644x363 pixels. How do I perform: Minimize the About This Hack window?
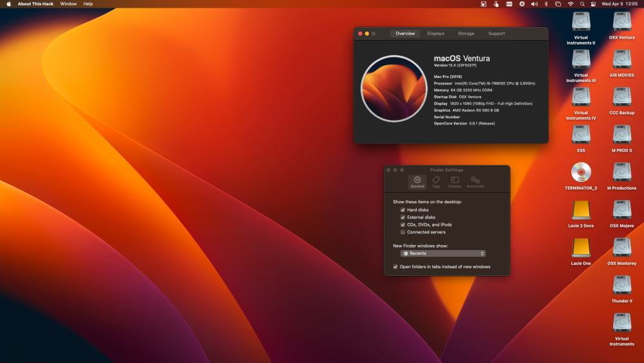click(x=367, y=34)
